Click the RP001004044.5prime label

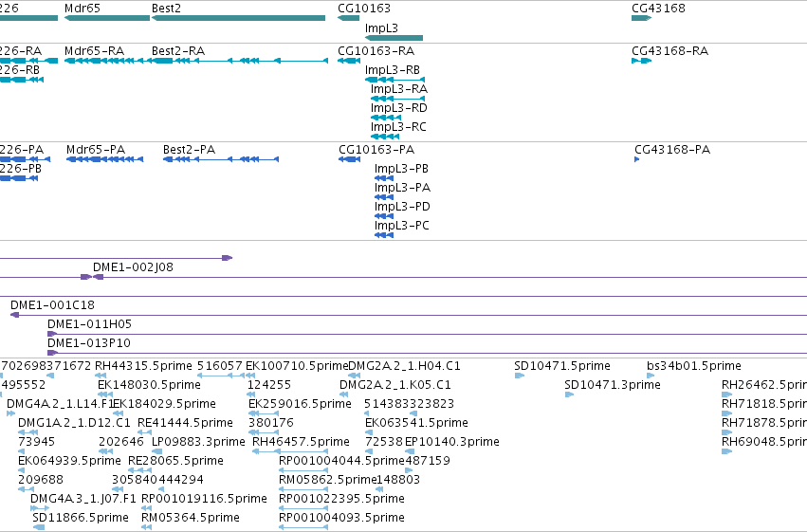[341, 461]
